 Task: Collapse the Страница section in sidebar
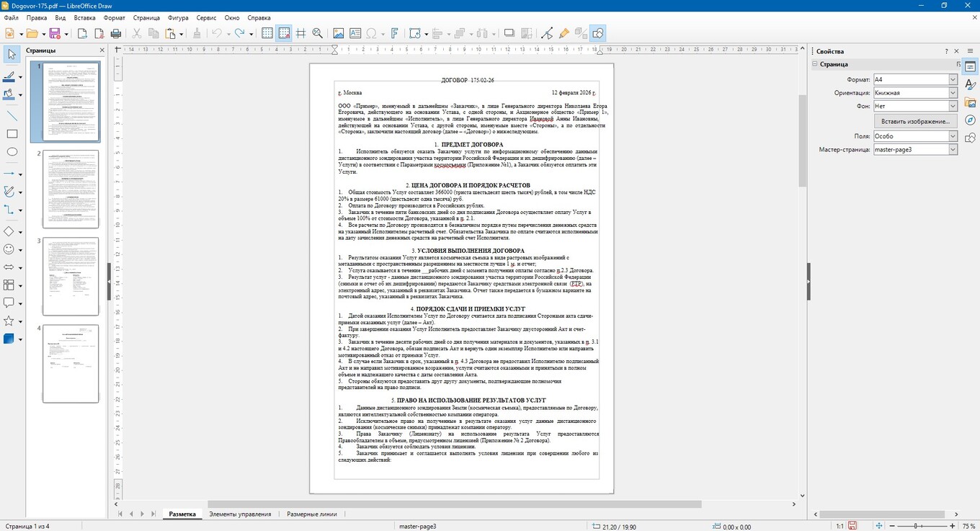point(815,64)
